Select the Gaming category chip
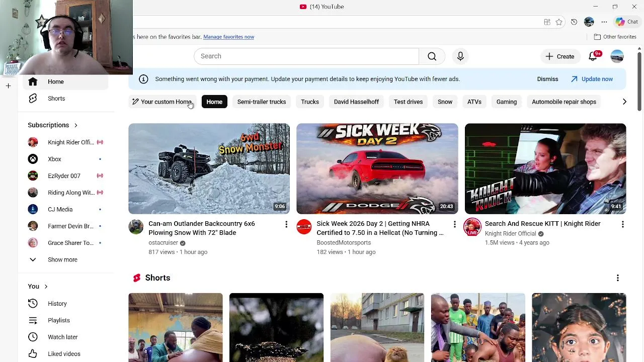 [x=507, y=102]
